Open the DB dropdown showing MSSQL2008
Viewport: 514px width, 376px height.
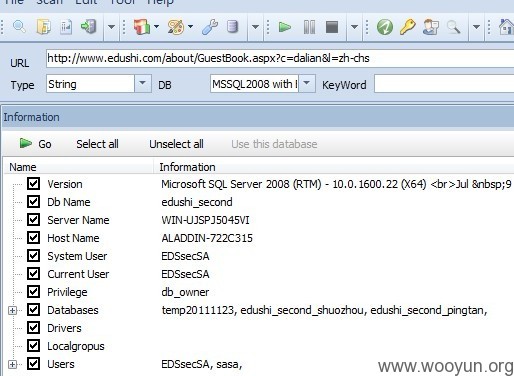pos(307,83)
